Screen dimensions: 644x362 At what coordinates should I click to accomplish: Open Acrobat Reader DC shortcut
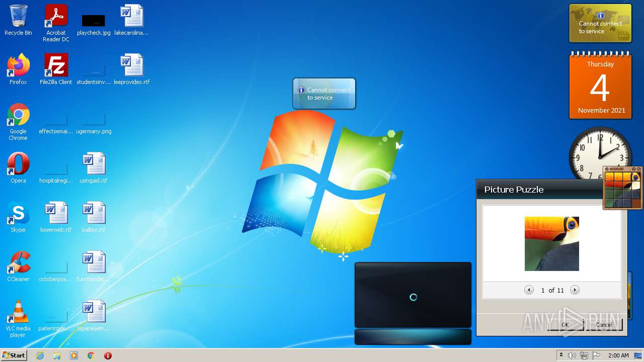pos(56,23)
